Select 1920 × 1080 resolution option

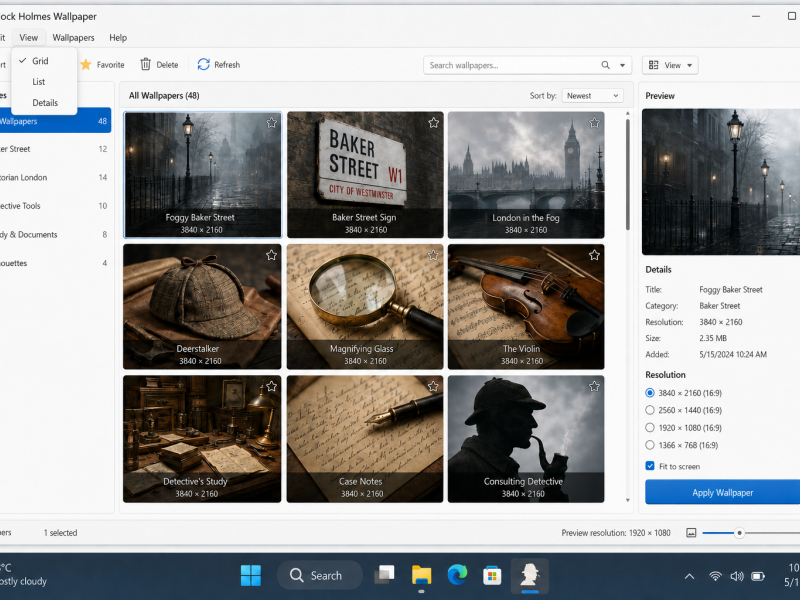click(x=684, y=428)
